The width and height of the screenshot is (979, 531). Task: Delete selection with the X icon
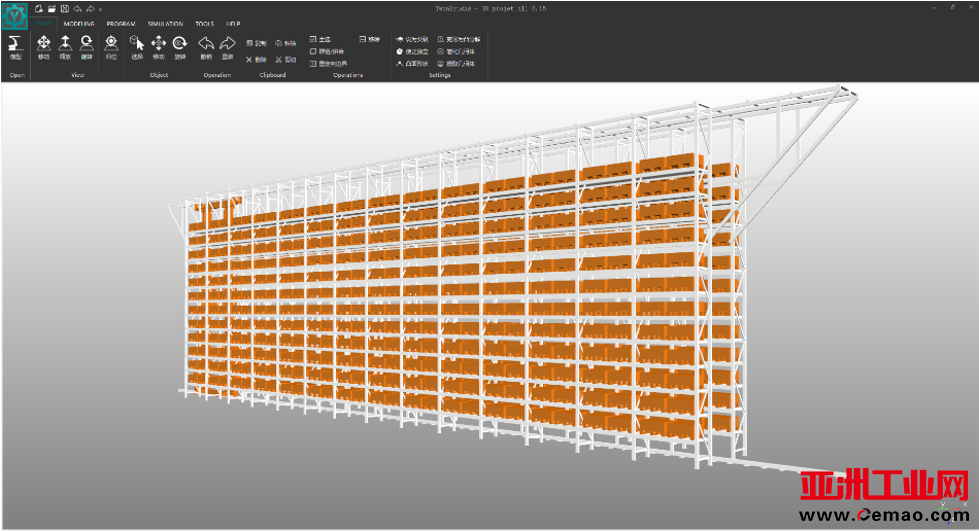(x=256, y=60)
